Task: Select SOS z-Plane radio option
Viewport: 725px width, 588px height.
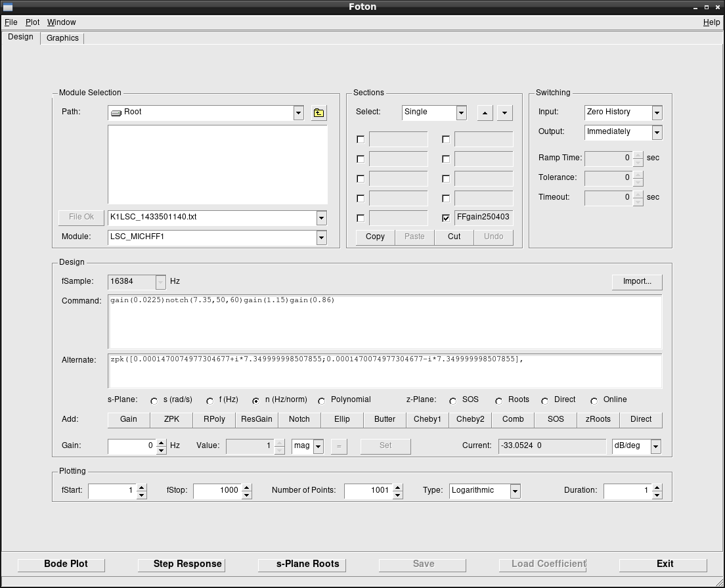Action: coord(452,401)
